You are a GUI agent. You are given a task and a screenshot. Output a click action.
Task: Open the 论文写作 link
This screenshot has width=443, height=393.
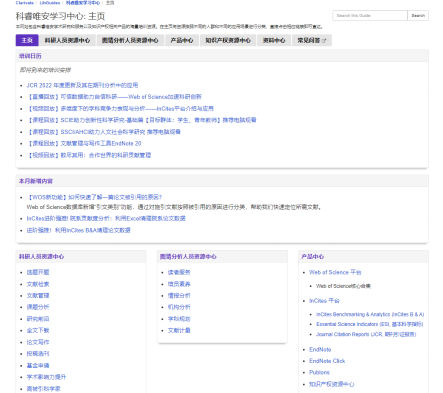[38, 342]
